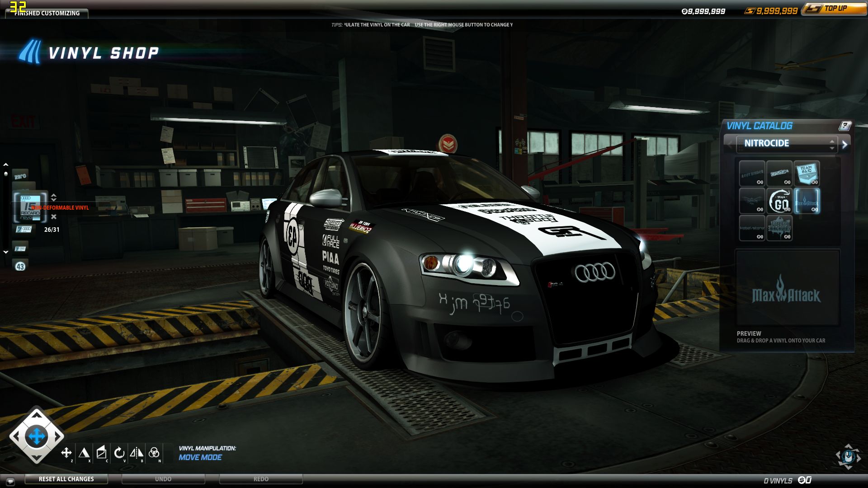Open the chat bubble icon
868x488 pixels.
click(x=10, y=481)
